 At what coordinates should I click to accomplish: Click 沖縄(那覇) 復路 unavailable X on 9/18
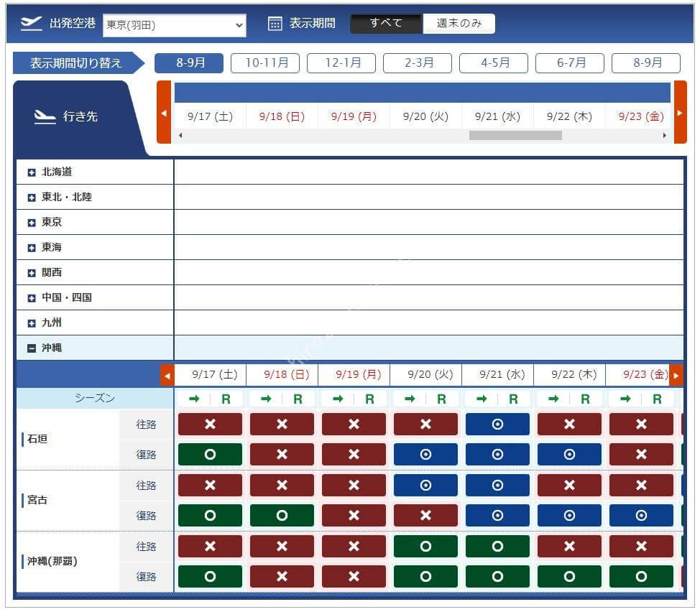coord(282,576)
